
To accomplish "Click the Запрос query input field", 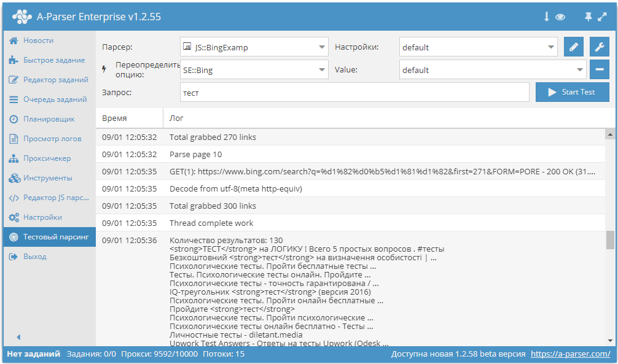I will coord(354,93).
